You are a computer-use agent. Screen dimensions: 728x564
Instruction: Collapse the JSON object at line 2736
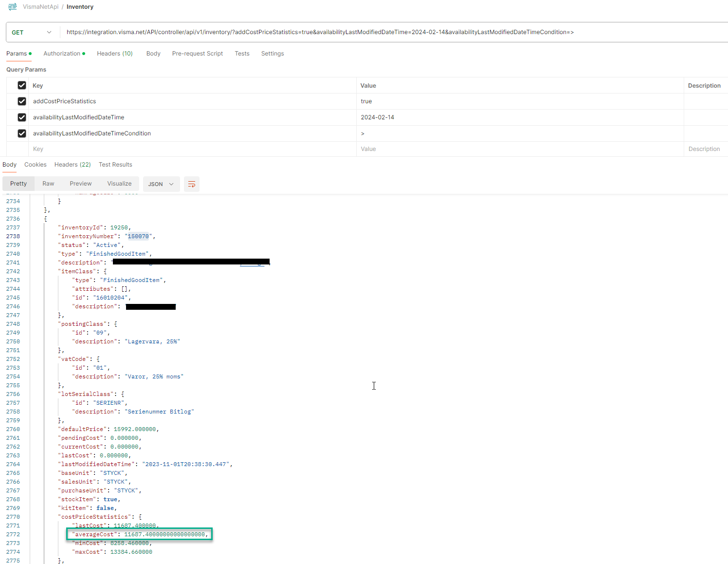(45, 218)
